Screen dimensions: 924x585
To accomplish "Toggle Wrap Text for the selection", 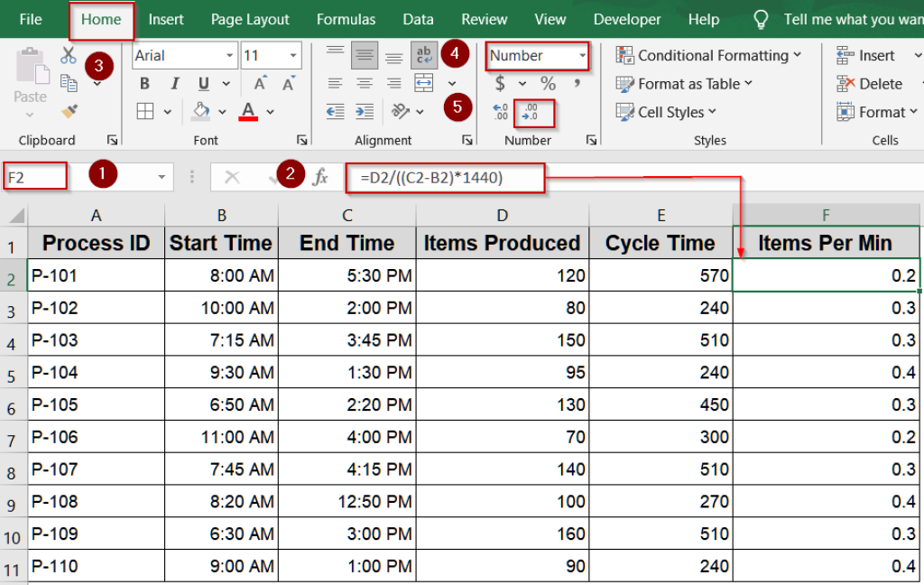I will (x=424, y=55).
